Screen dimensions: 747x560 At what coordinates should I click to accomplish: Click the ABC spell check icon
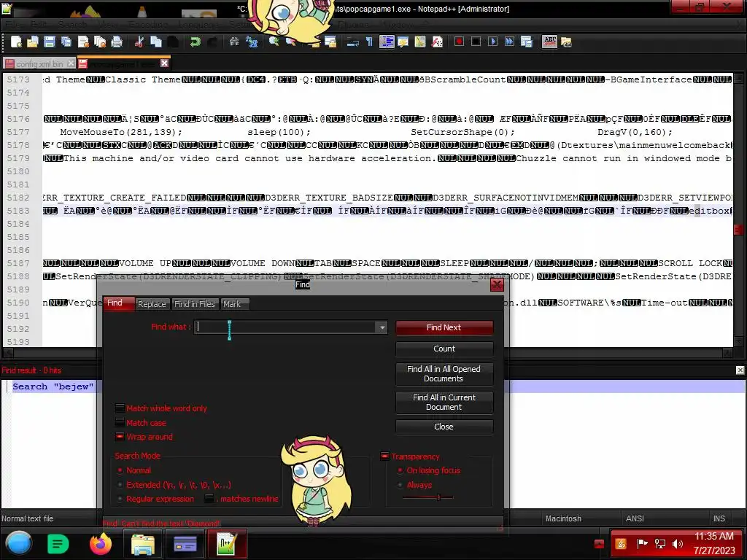pos(549,42)
